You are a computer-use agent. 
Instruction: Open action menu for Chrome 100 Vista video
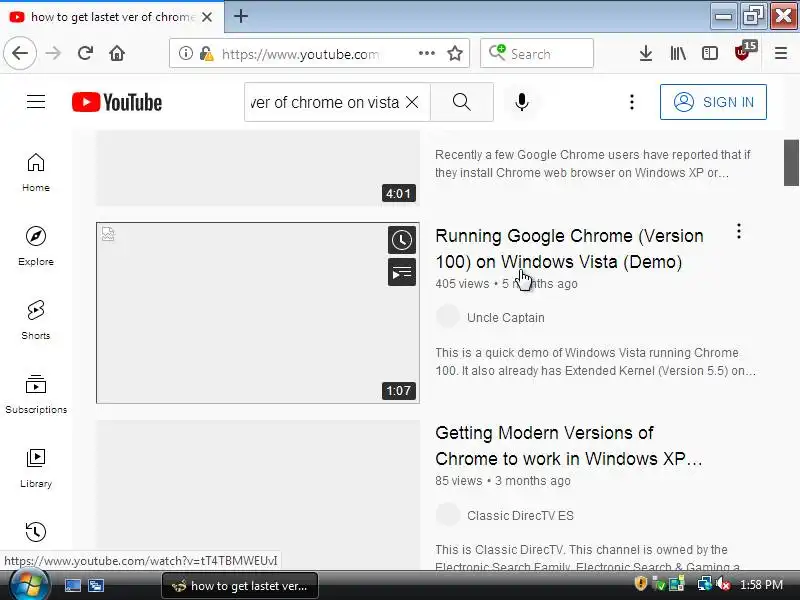point(738,232)
